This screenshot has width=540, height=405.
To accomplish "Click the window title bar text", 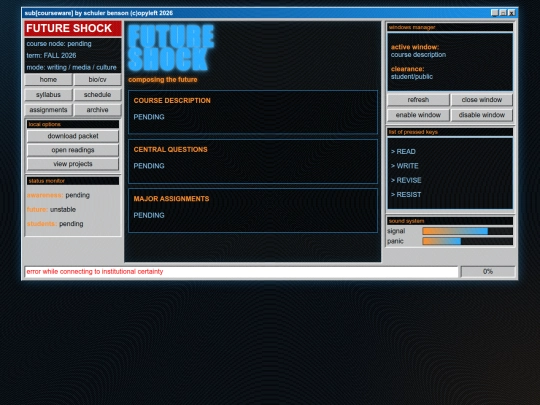I will coord(99,13).
